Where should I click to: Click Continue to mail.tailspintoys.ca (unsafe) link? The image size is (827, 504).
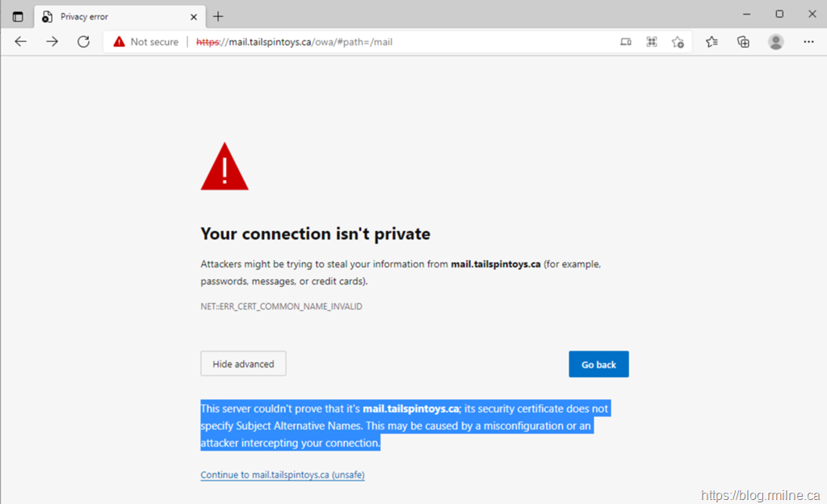[283, 475]
